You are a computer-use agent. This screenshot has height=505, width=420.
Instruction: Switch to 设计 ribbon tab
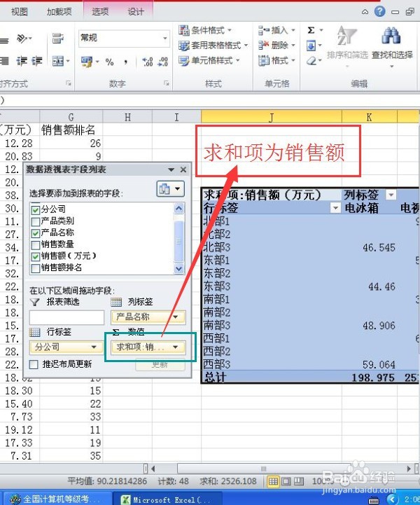(136, 12)
